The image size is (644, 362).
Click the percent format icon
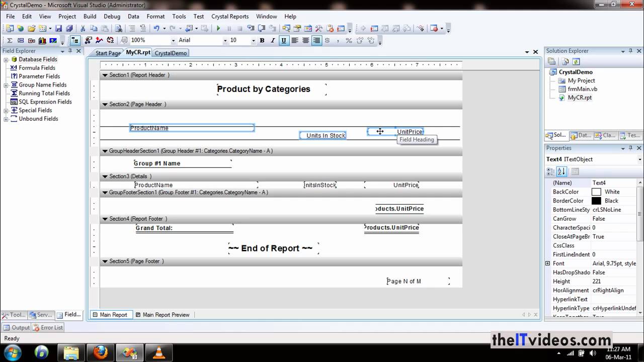349,40
